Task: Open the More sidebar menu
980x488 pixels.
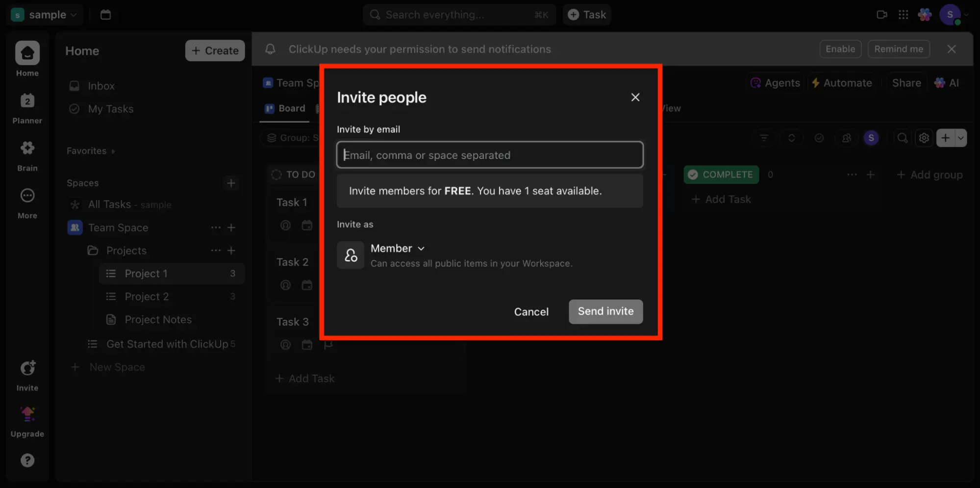Action: point(27,196)
